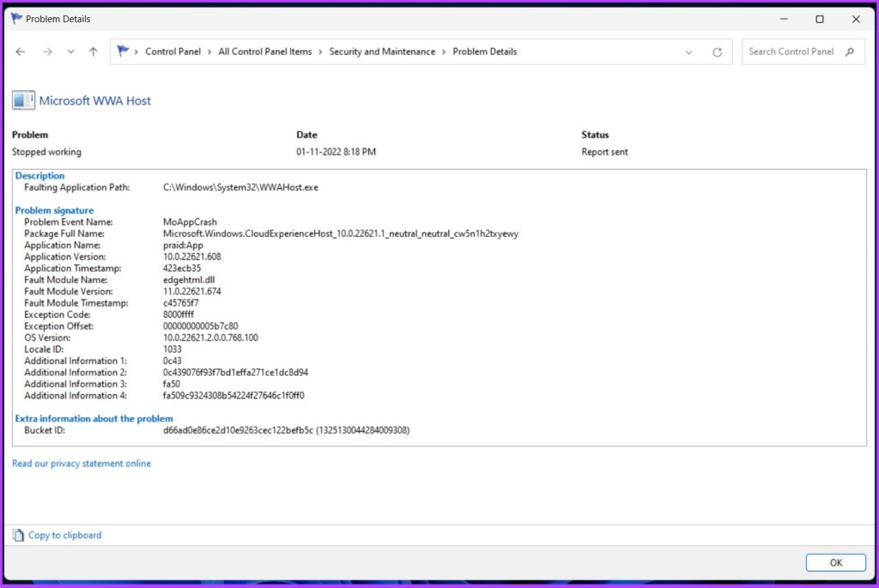Select fault module version 11.0.22621.674
879x588 pixels.
tap(191, 292)
